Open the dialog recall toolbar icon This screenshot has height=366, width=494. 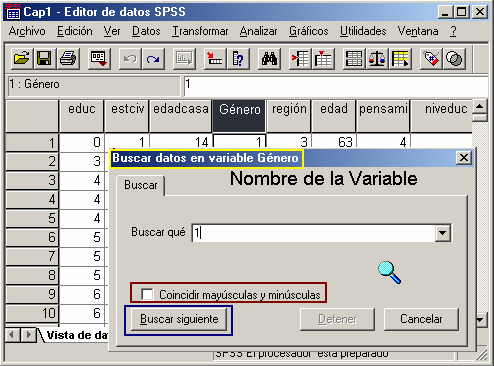pyautogui.click(x=99, y=59)
